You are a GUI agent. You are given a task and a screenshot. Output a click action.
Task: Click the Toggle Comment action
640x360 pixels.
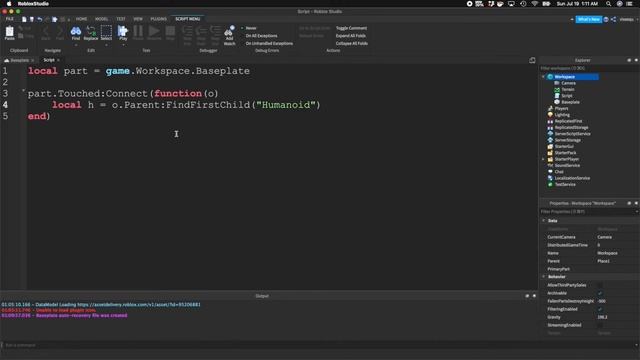[x=351, y=28]
